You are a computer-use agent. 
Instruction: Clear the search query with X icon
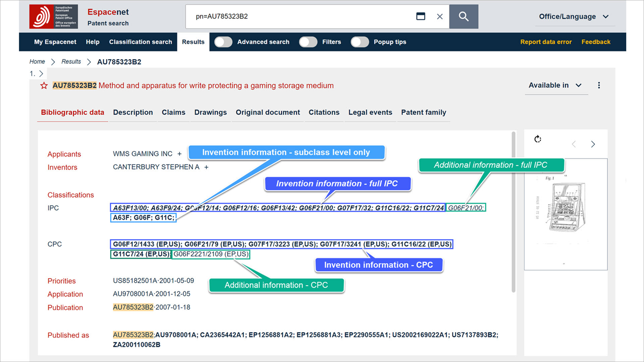tap(440, 16)
